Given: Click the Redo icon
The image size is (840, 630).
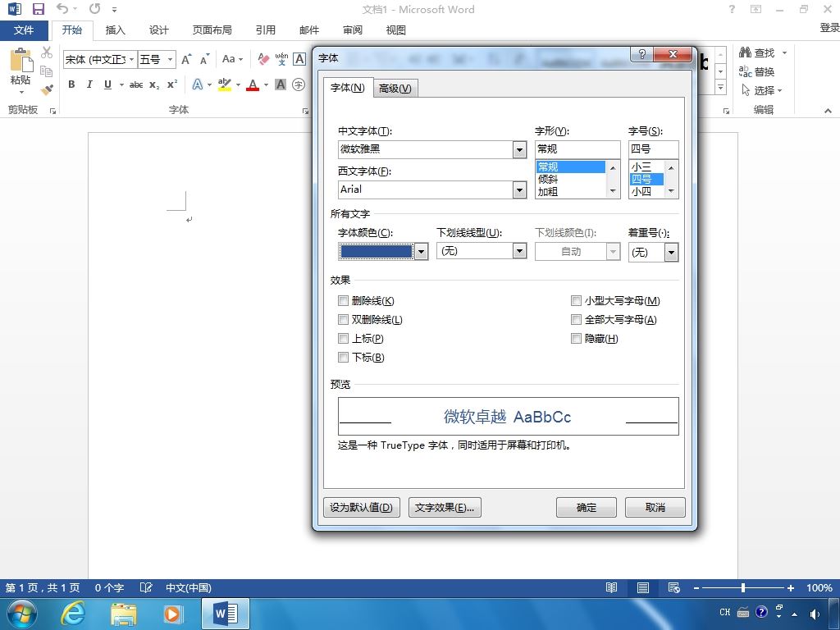Looking at the screenshot, I should 95,8.
